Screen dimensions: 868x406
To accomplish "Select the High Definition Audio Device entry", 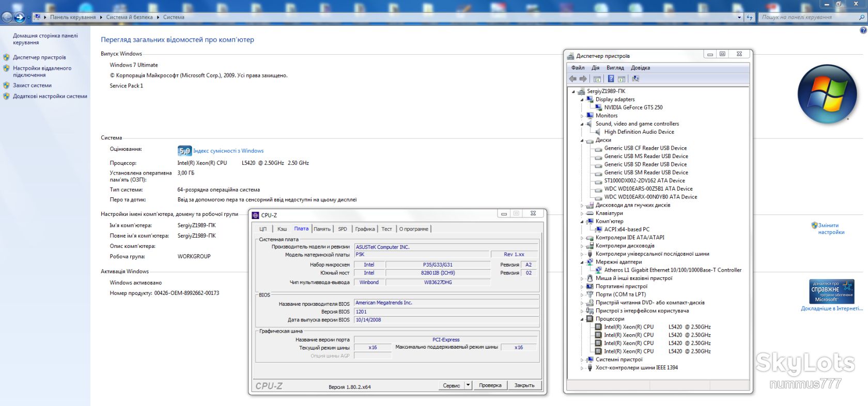I will coord(639,132).
